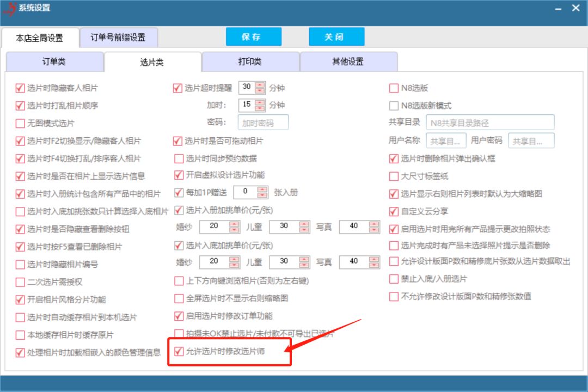This screenshot has width=588, height=392.
Task: Click the 保存 button
Action: 253,36
